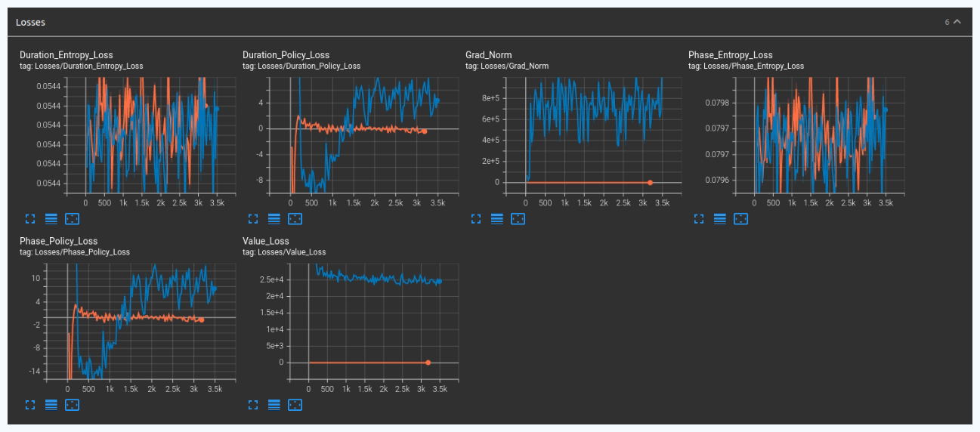Fit Phase_Policy_Loss chart domain to data
The height and width of the screenshot is (432, 980).
(73, 406)
